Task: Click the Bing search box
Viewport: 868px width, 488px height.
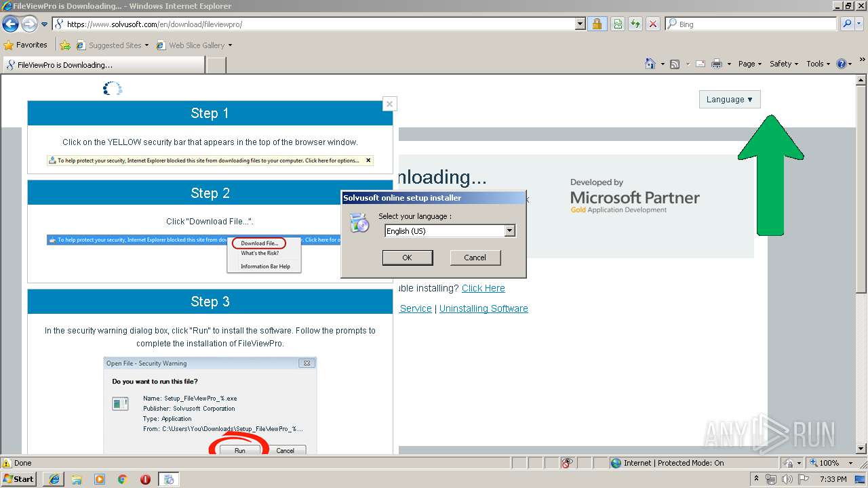Action: click(751, 24)
